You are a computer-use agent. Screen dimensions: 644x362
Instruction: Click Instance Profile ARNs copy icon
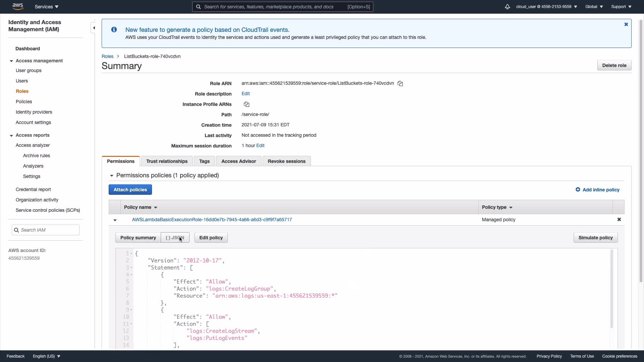click(x=247, y=104)
